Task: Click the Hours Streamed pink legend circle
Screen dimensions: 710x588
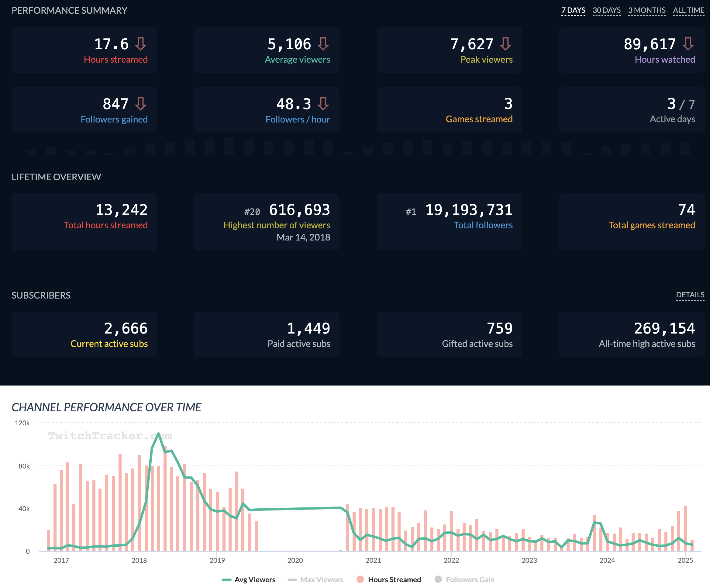Action: 360,579
